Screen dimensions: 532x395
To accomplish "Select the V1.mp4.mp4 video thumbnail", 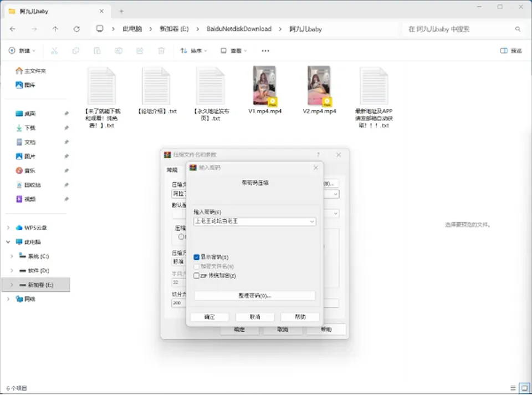I will pos(265,86).
